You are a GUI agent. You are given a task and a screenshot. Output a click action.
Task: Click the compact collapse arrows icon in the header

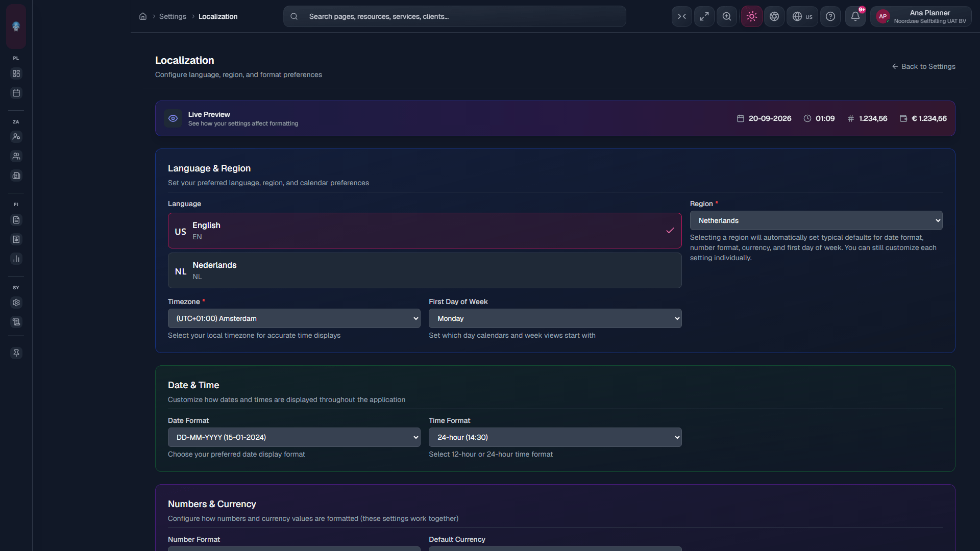pos(682,16)
